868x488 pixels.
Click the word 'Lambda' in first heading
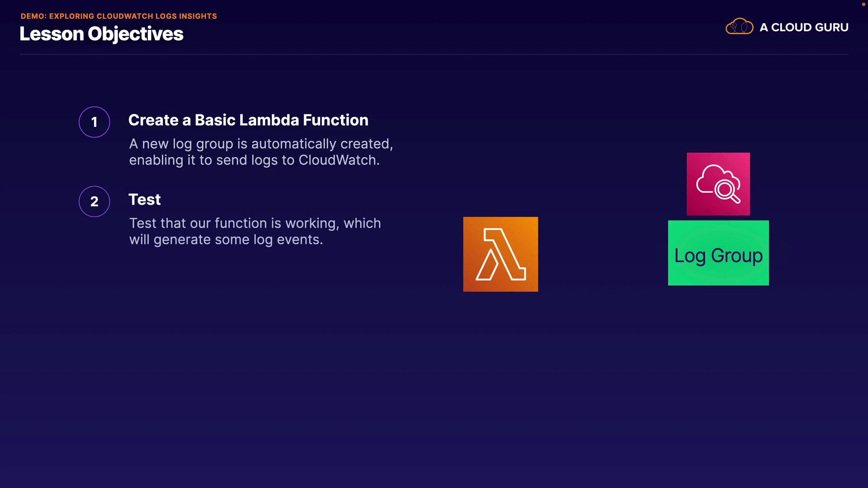coord(269,120)
